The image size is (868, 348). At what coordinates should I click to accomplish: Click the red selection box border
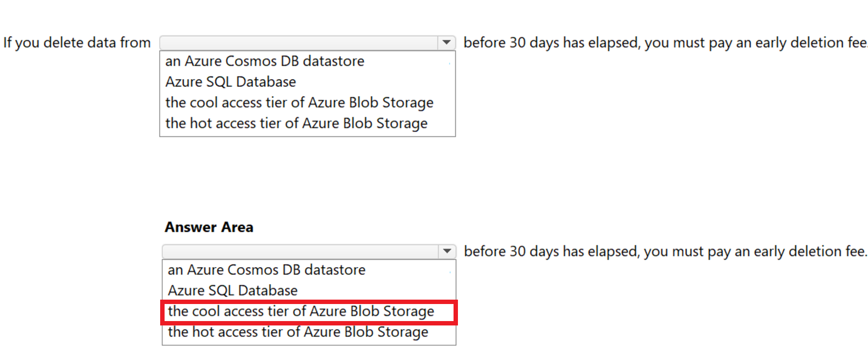pos(164,311)
